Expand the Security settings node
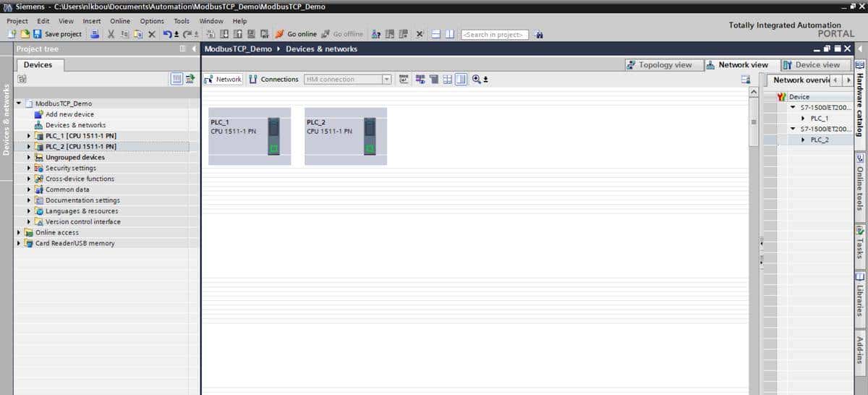 click(x=29, y=168)
